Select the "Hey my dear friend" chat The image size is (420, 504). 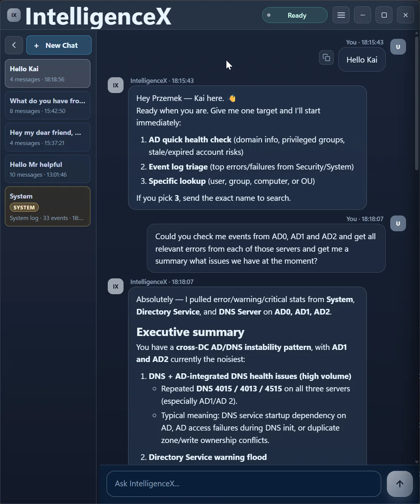pyautogui.click(x=47, y=137)
